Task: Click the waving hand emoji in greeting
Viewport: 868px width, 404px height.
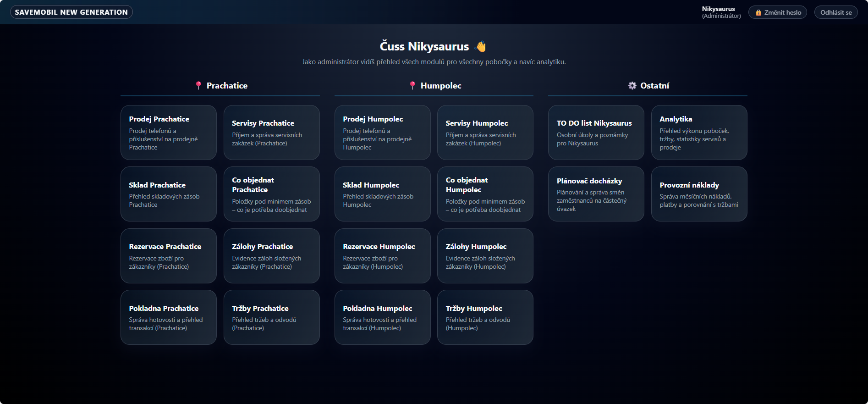Action: point(481,47)
